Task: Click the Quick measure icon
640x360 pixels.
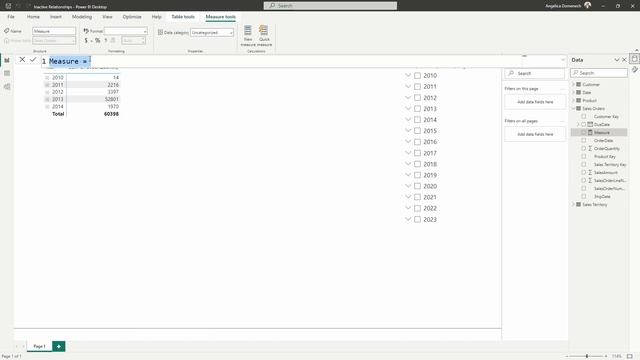Action: pos(264,31)
